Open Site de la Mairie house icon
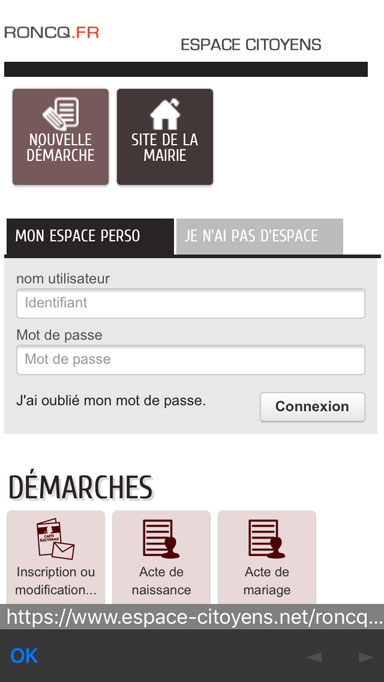This screenshot has width=384, height=682. pyautogui.click(x=165, y=114)
